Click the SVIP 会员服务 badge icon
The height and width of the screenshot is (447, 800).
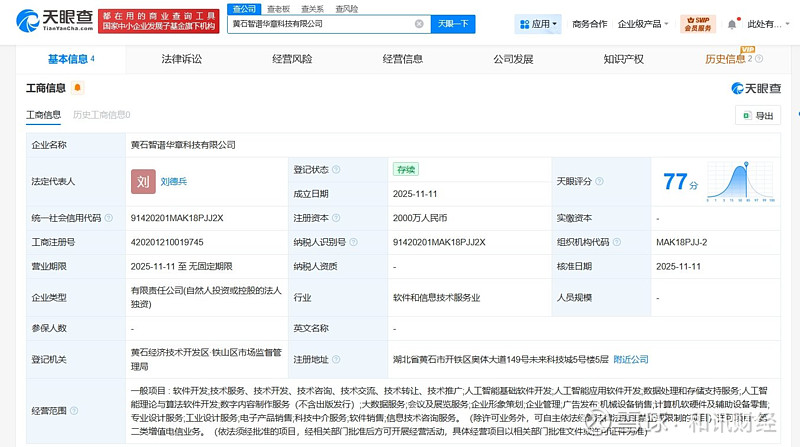[697, 24]
